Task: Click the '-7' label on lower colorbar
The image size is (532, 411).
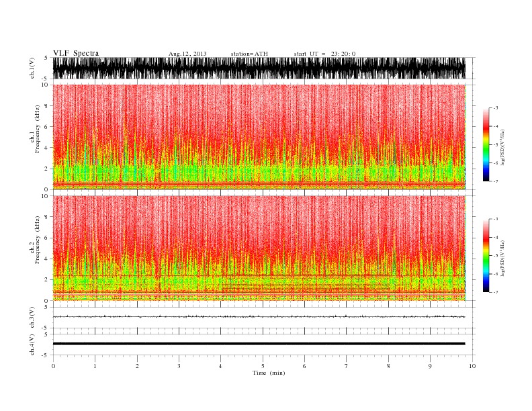Action: [x=495, y=292]
